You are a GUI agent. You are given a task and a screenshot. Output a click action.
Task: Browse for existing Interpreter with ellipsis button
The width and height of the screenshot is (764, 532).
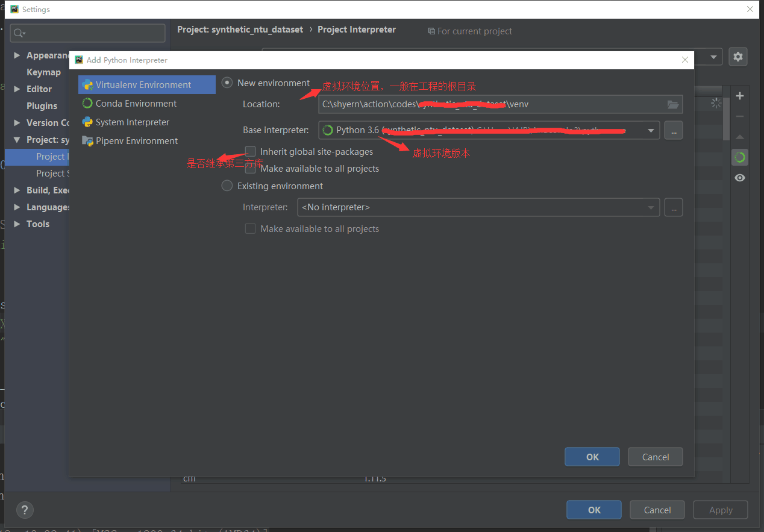[x=674, y=207]
